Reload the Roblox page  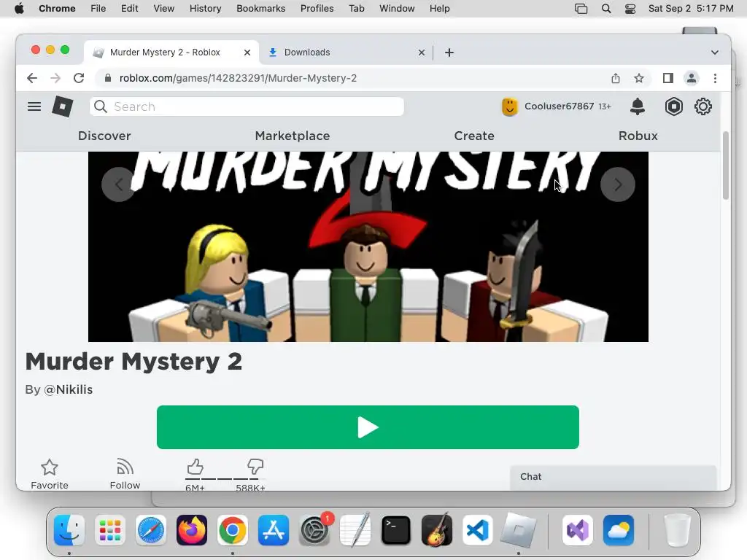[79, 78]
